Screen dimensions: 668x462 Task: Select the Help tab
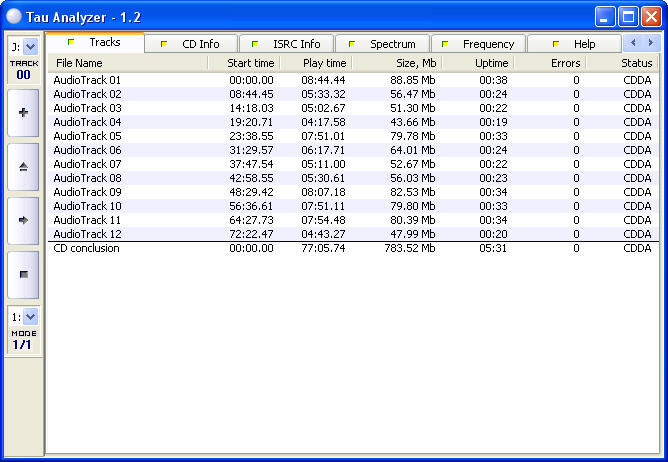point(574,44)
